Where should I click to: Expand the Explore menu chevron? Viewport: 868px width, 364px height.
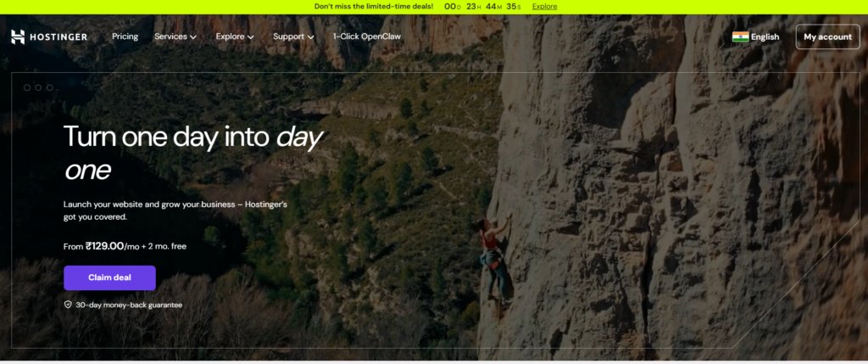click(x=251, y=37)
